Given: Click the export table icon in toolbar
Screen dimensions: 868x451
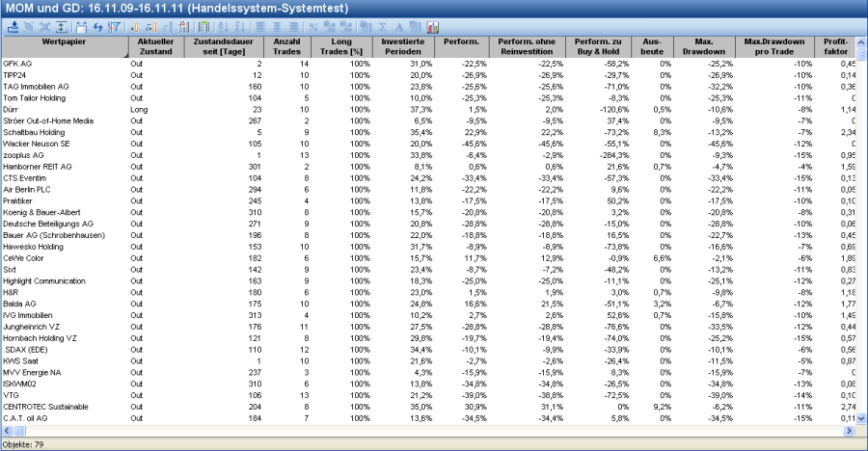Looking at the screenshot, I should point(14,26).
